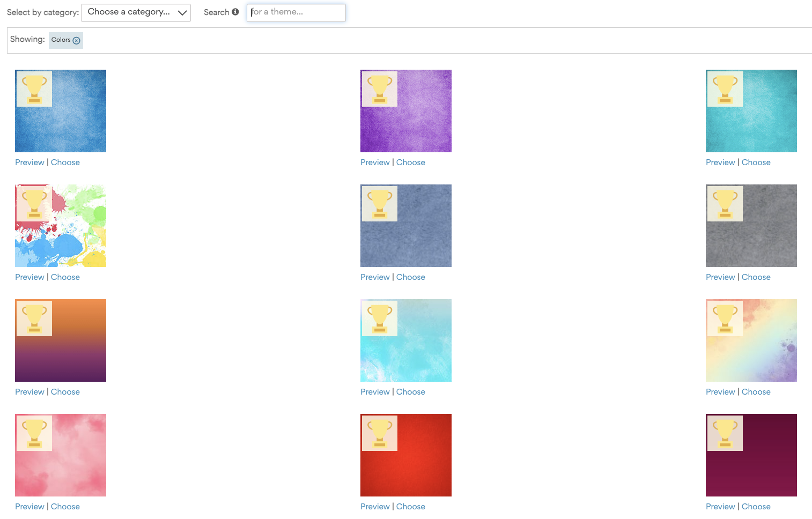Screen dimensions: 812x519
Task: Preview the blue textured theme
Action: pos(29,162)
